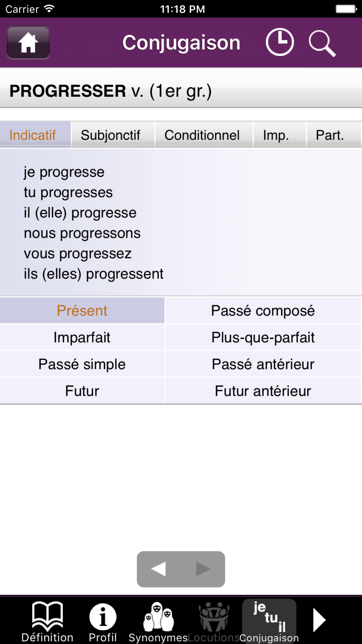Select the Imparfait tense
The width and height of the screenshot is (362, 644).
click(x=82, y=337)
